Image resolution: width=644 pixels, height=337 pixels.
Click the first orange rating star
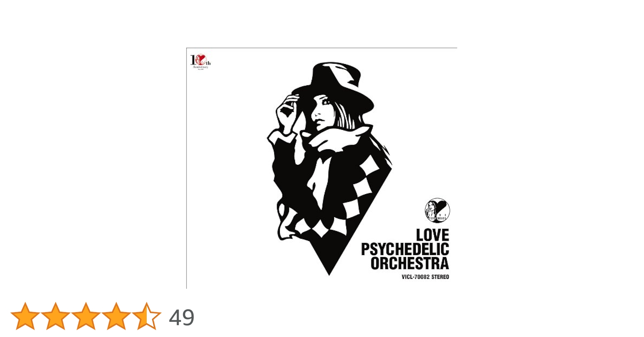pos(25,316)
